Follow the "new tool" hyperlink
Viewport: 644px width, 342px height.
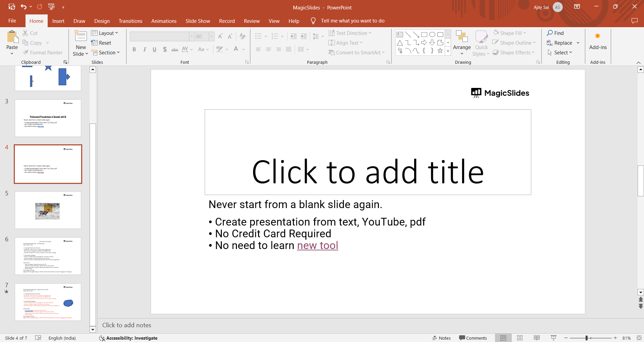[317, 246]
